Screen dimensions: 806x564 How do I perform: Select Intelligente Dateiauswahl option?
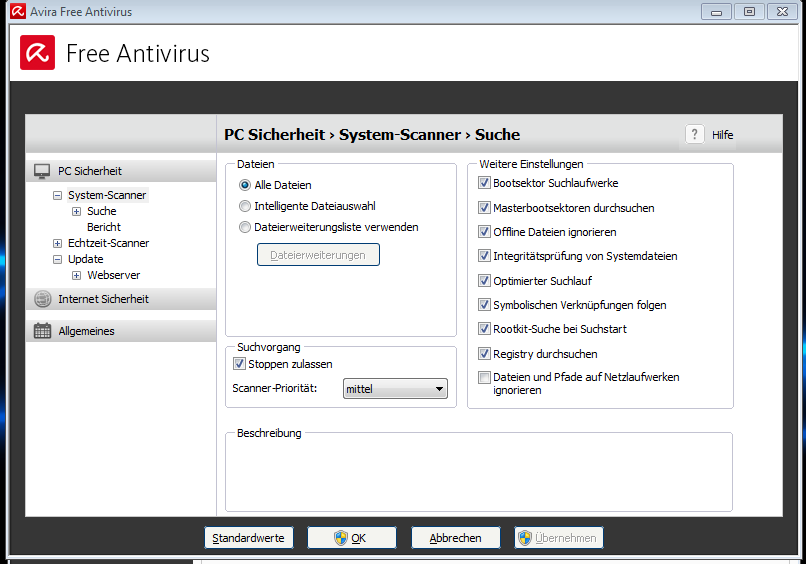245,206
